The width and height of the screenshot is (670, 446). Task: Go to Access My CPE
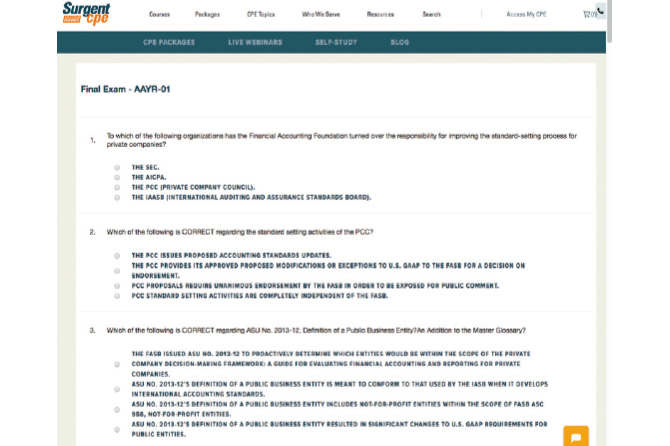(x=526, y=15)
